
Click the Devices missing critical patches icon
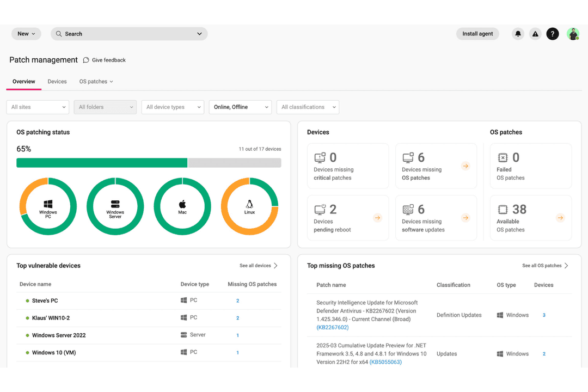coord(320,157)
